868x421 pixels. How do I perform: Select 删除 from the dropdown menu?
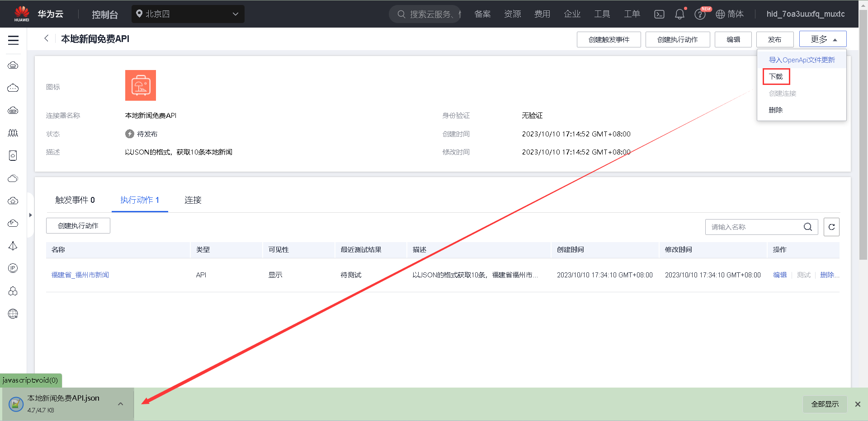(776, 110)
